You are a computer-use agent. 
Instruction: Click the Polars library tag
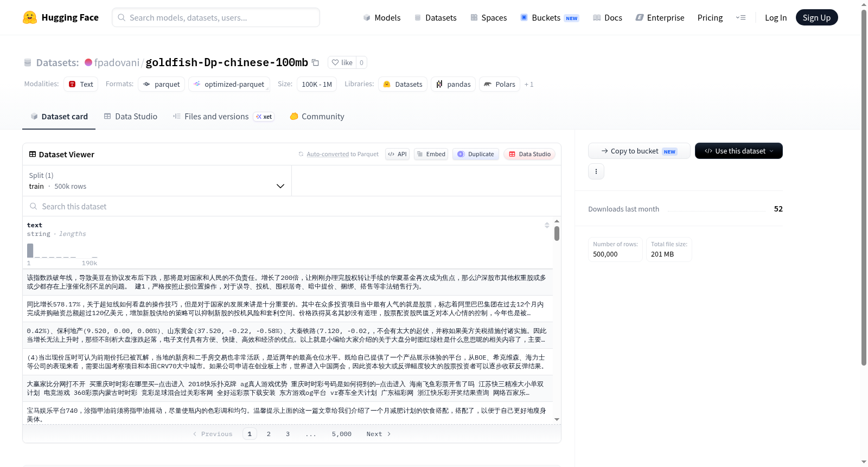pyautogui.click(x=500, y=84)
